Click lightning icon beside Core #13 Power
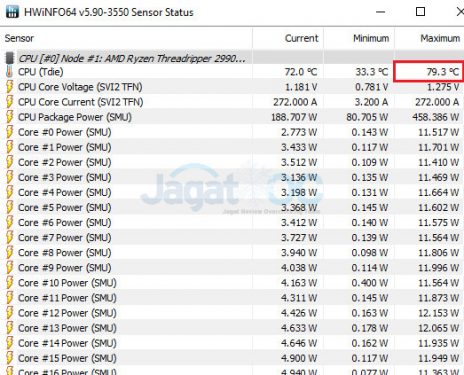The height and width of the screenshot is (375, 464). [x=10, y=328]
